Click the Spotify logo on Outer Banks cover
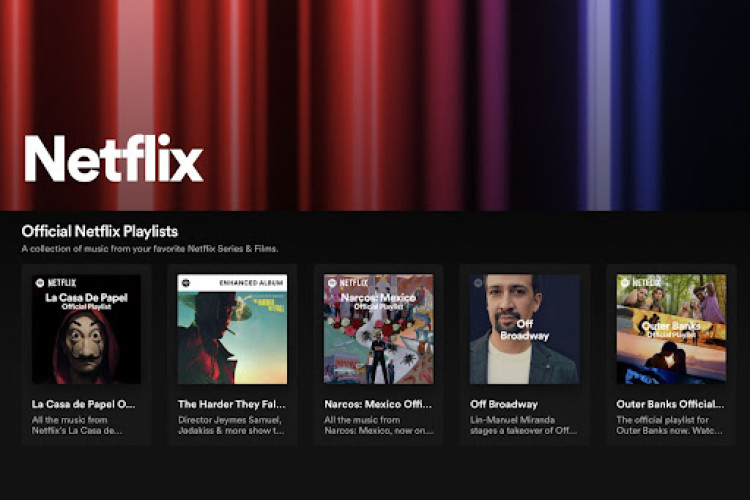 pyautogui.click(x=624, y=283)
